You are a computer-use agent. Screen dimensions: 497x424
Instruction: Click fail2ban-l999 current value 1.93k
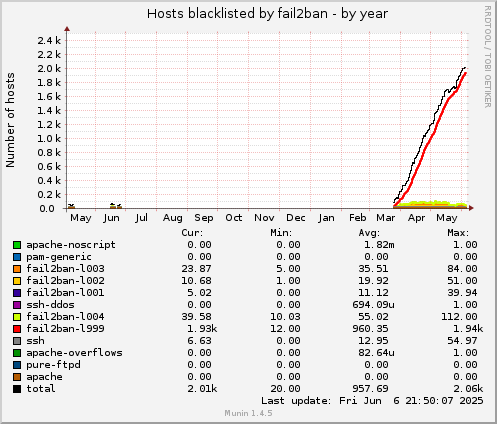pyautogui.click(x=202, y=329)
